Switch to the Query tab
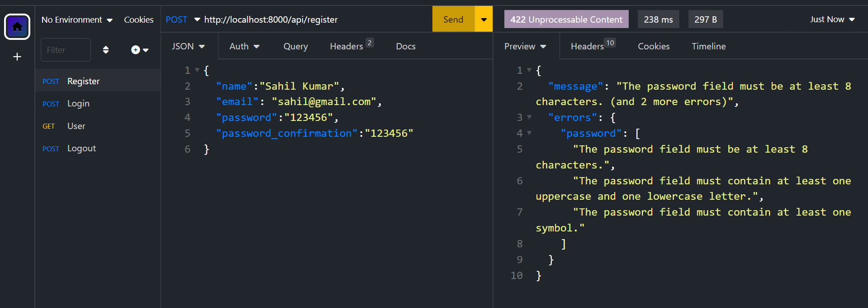The image size is (868, 308). click(x=295, y=46)
